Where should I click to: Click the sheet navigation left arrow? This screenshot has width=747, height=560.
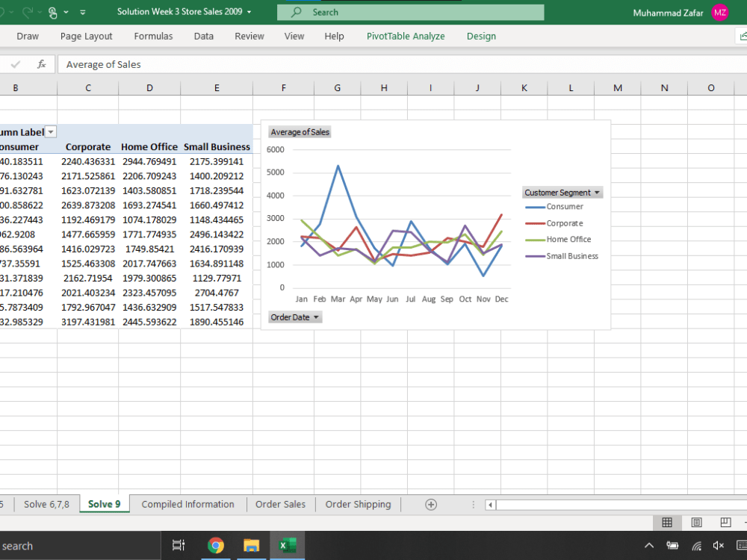[x=489, y=505]
